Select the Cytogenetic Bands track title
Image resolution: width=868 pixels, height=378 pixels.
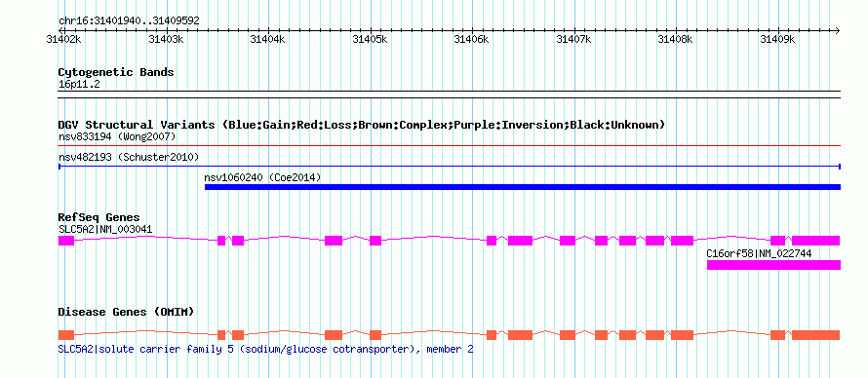pyautogui.click(x=116, y=72)
